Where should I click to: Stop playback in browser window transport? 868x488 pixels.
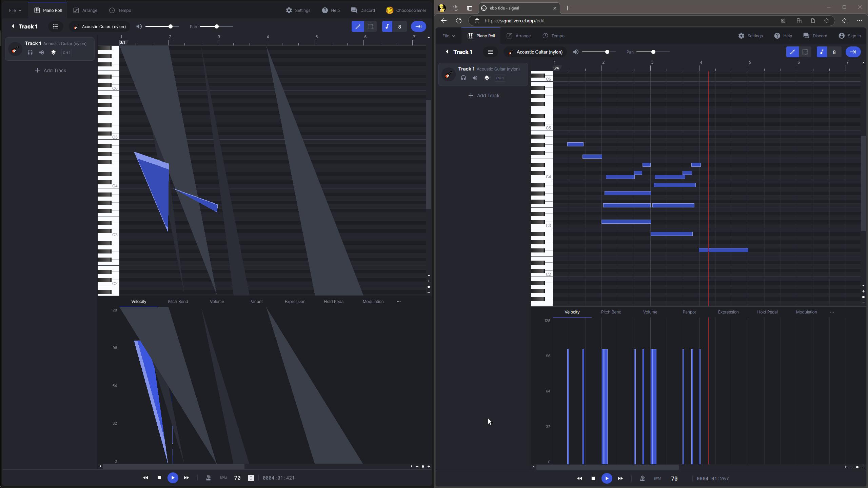click(x=593, y=479)
